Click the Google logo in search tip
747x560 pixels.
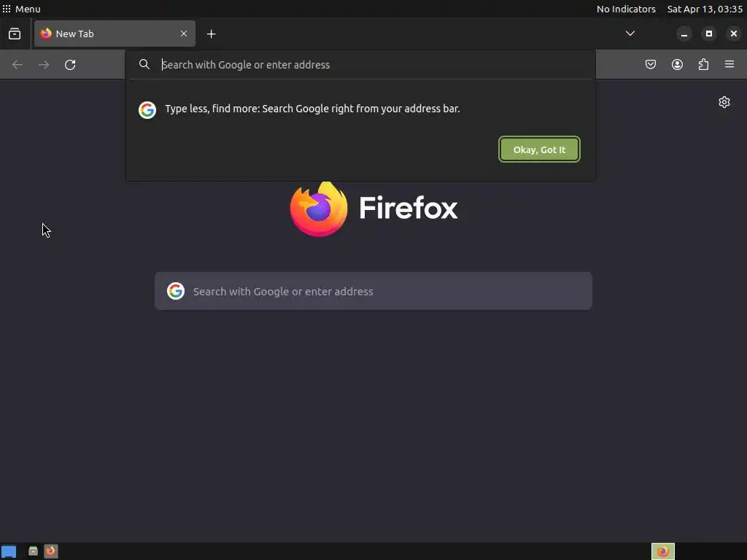147,110
